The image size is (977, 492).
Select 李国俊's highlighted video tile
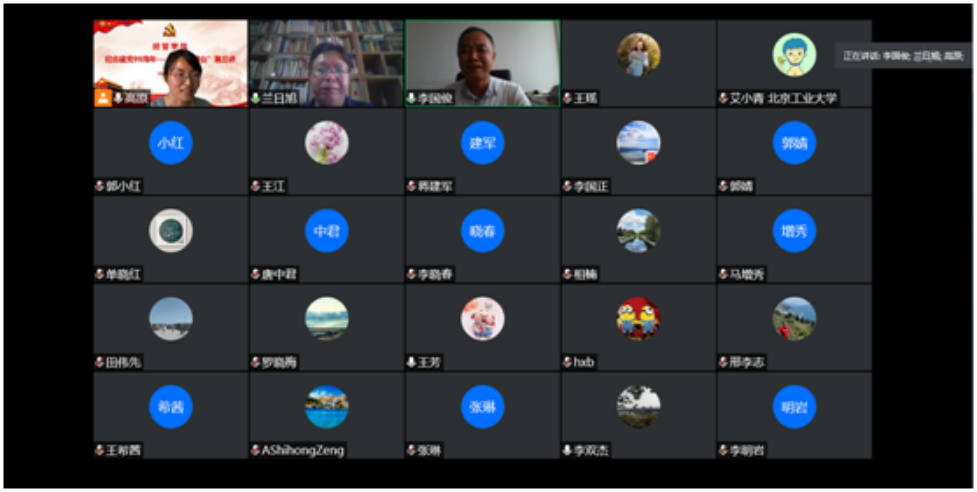(x=482, y=60)
